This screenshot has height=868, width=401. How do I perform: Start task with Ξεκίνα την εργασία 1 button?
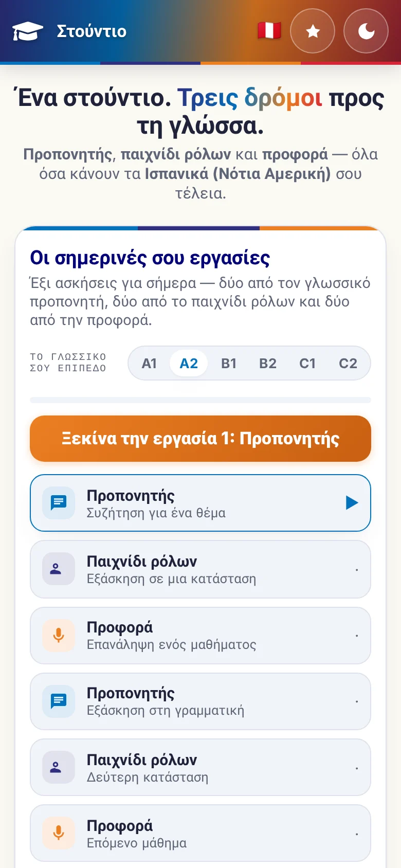click(x=200, y=439)
